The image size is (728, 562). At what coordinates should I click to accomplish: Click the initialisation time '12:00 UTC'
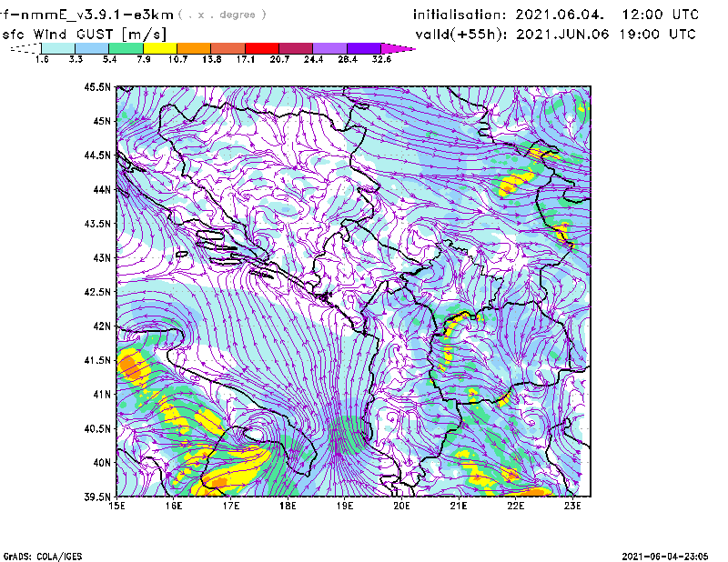coord(661,15)
